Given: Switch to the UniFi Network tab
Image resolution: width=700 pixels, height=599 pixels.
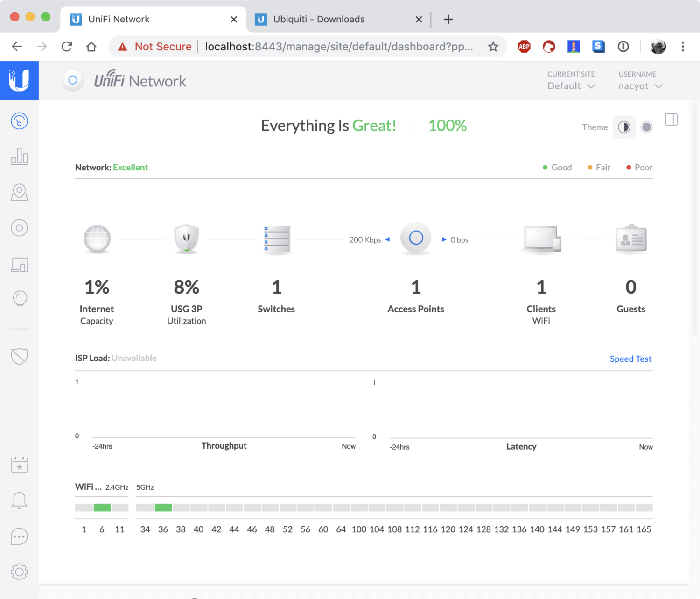Looking at the screenshot, I should [x=152, y=19].
